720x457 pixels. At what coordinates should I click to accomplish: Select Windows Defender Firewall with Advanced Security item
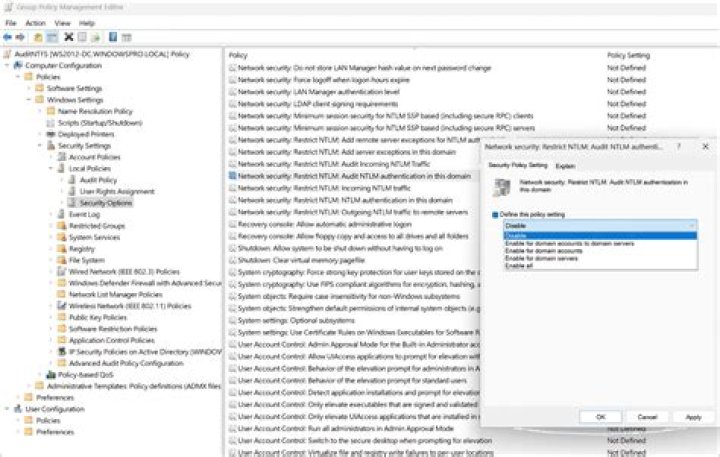(x=145, y=283)
